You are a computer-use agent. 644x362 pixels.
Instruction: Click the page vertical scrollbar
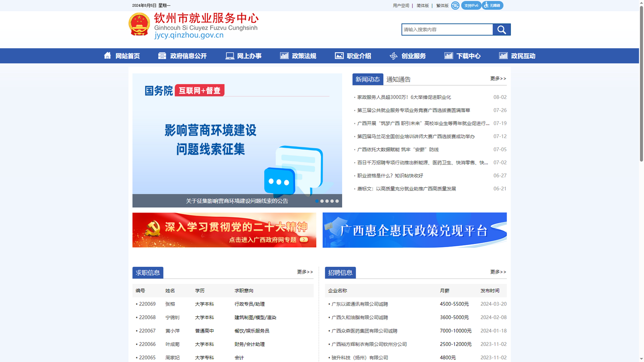coord(641,83)
